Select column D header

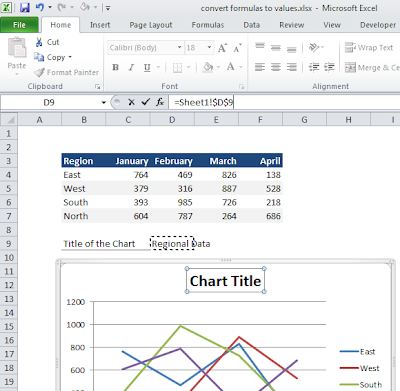(172, 120)
